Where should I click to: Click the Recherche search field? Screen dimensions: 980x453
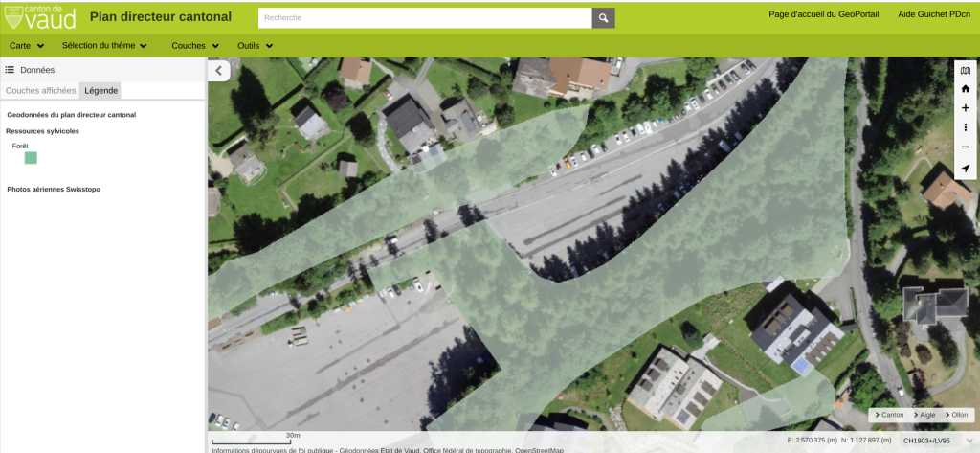[x=425, y=17]
